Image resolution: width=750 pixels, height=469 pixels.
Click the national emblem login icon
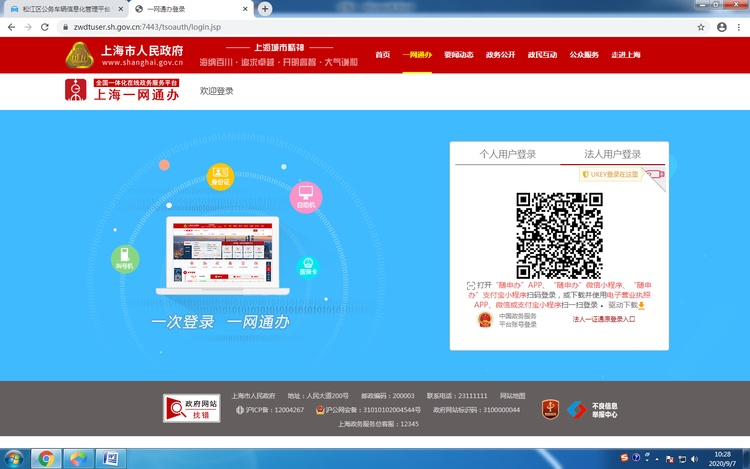click(x=485, y=319)
